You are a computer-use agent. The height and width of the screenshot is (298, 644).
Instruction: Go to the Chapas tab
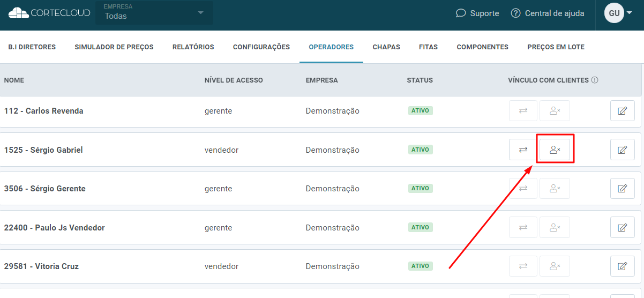pyautogui.click(x=386, y=47)
